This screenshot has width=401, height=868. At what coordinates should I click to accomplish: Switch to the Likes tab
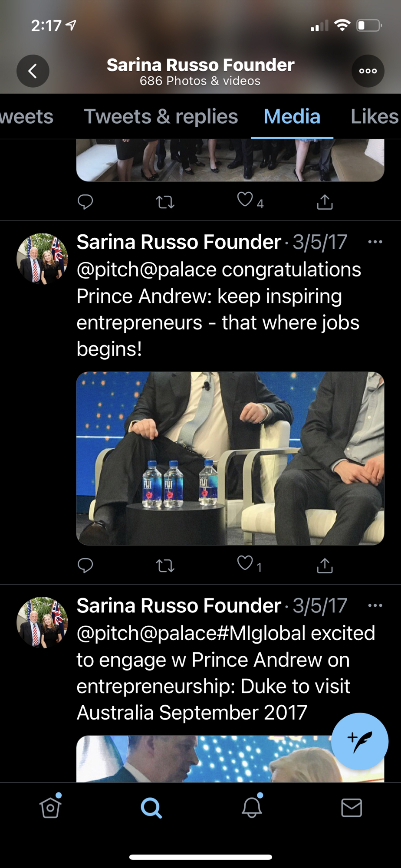[374, 116]
